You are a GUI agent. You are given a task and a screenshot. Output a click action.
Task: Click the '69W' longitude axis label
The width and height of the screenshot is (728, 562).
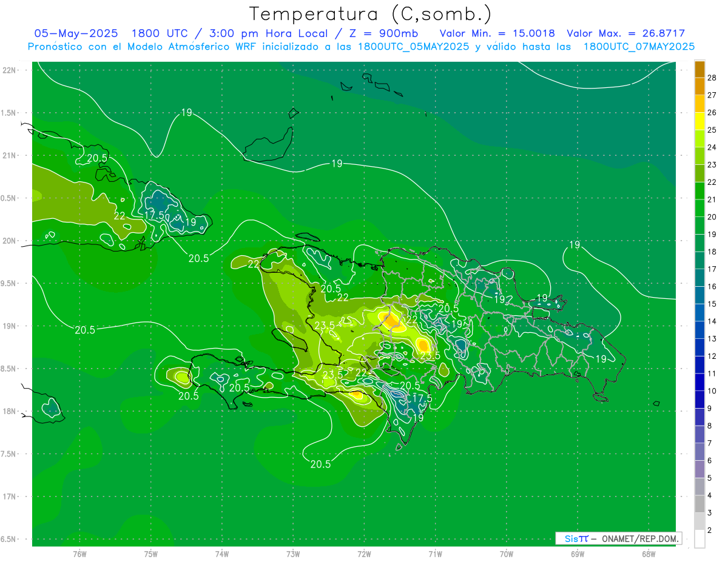pos(578,554)
